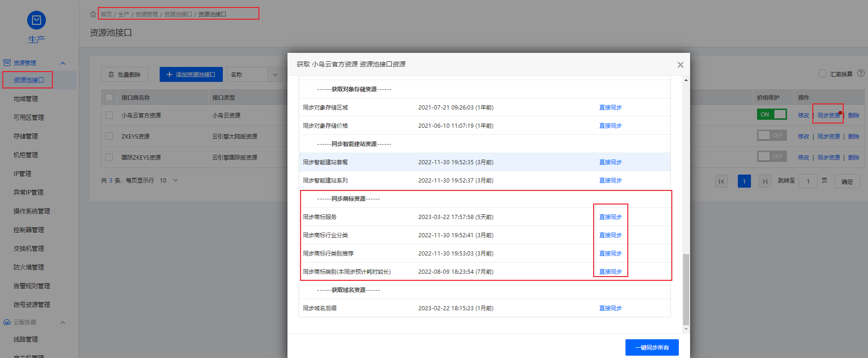Click 同步资源 for 小鸟云官方资源 row
Image resolution: width=868 pixels, height=358 pixels.
[829, 116]
